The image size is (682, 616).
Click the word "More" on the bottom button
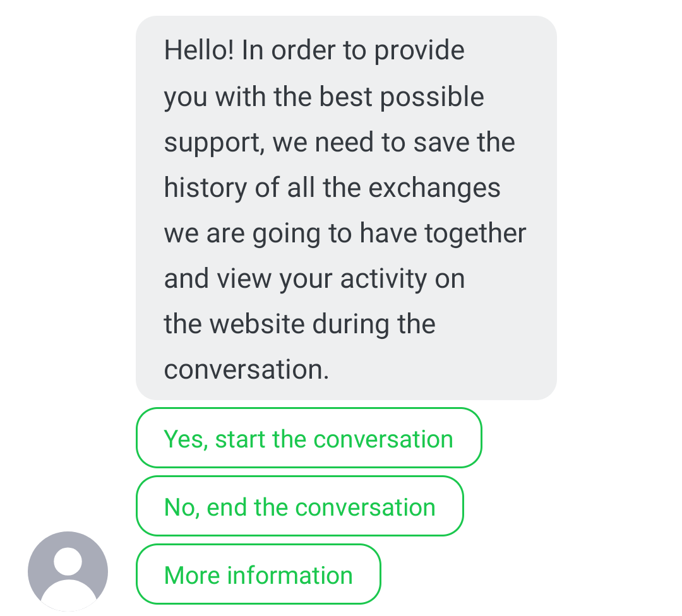(191, 575)
